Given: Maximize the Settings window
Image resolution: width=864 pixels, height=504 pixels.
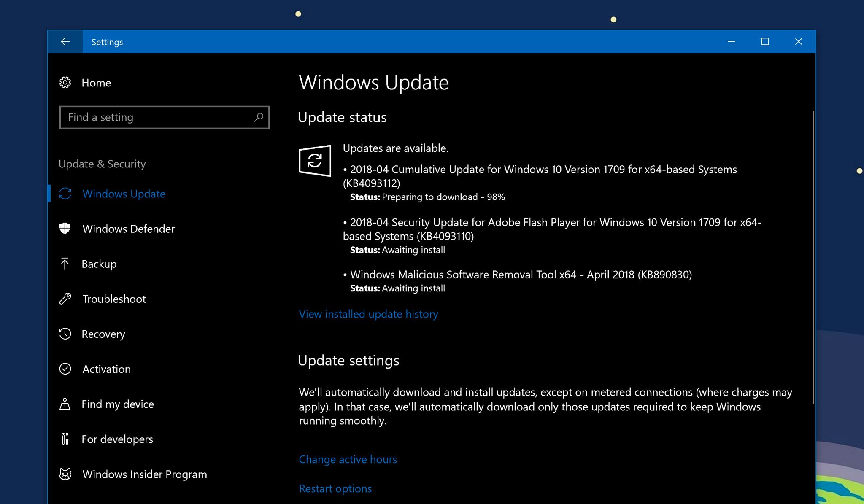Looking at the screenshot, I should tap(765, 41).
